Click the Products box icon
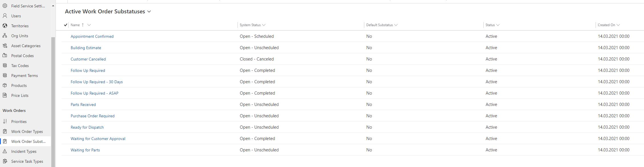Image resolution: width=644 pixels, height=167 pixels. pos(5,85)
